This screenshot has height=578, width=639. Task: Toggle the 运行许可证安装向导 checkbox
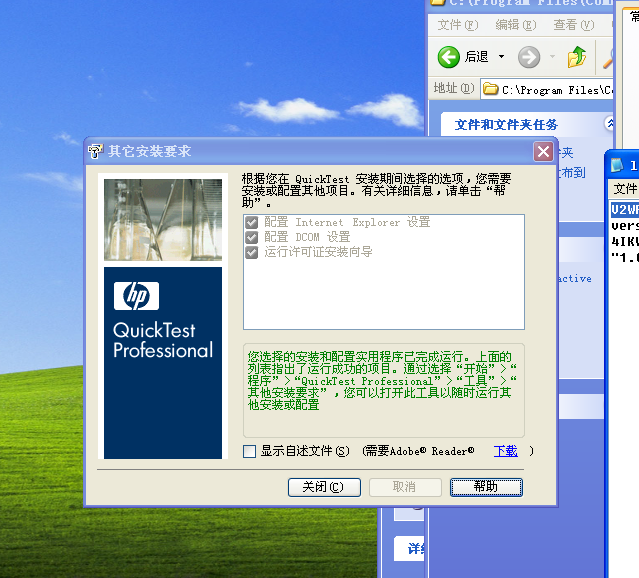251,252
